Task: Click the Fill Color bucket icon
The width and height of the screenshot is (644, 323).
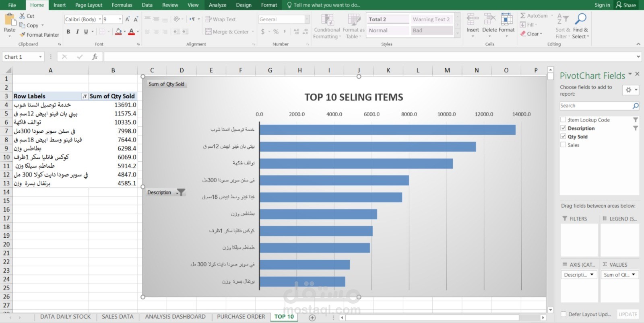Action: (118, 31)
